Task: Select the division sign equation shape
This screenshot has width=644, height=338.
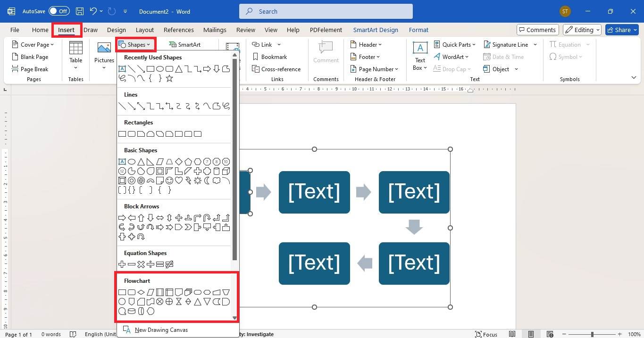Action: (x=151, y=264)
